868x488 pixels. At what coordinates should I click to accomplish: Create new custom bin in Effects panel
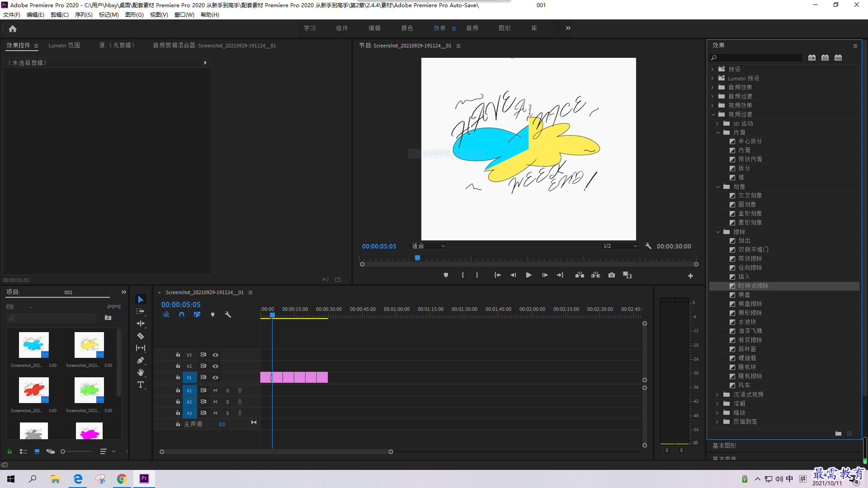point(838,433)
